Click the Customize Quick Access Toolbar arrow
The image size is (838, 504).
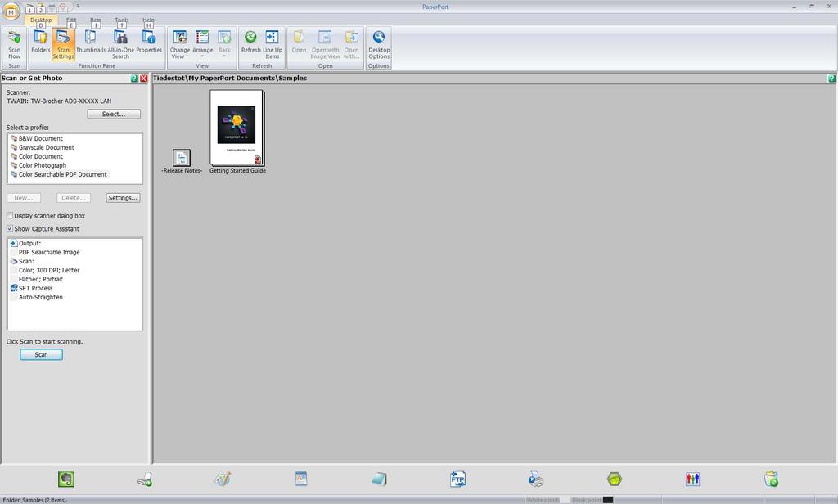tap(78, 7)
